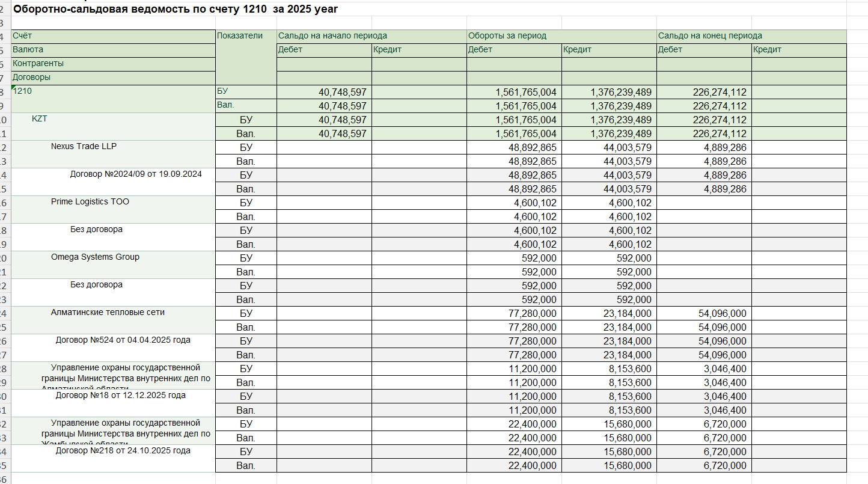Select 8,153,600 in Договор №18 Вал. row

click(609, 410)
